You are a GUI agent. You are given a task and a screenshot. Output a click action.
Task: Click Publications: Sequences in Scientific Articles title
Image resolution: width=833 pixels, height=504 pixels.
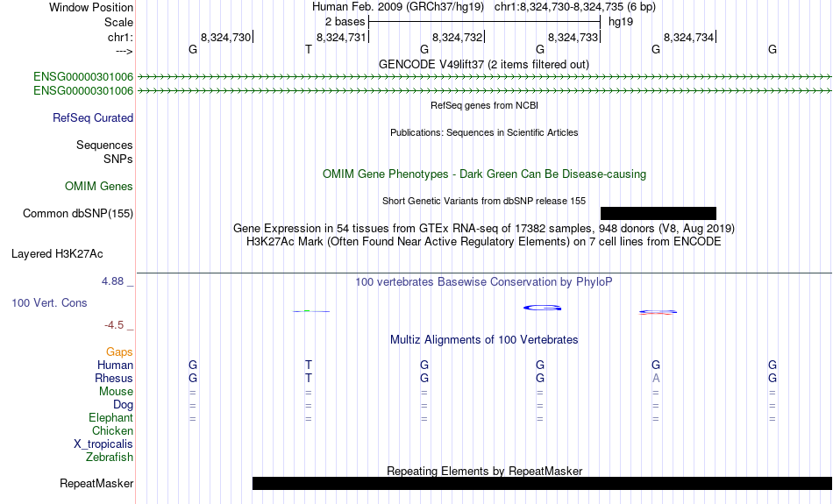(x=484, y=132)
